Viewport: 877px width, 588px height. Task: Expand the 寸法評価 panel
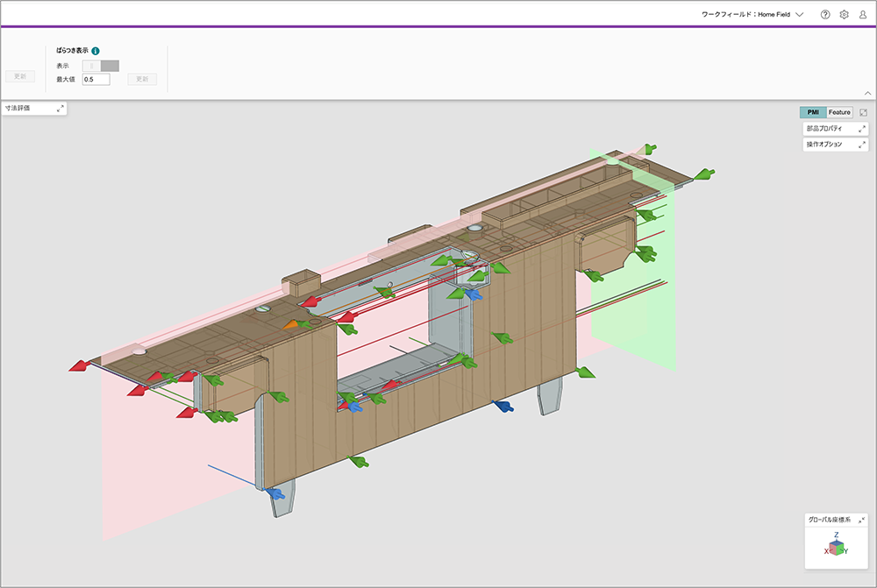(x=61, y=108)
